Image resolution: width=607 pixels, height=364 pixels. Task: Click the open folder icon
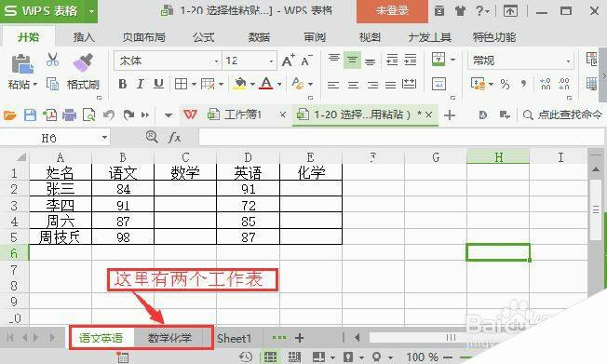10,115
